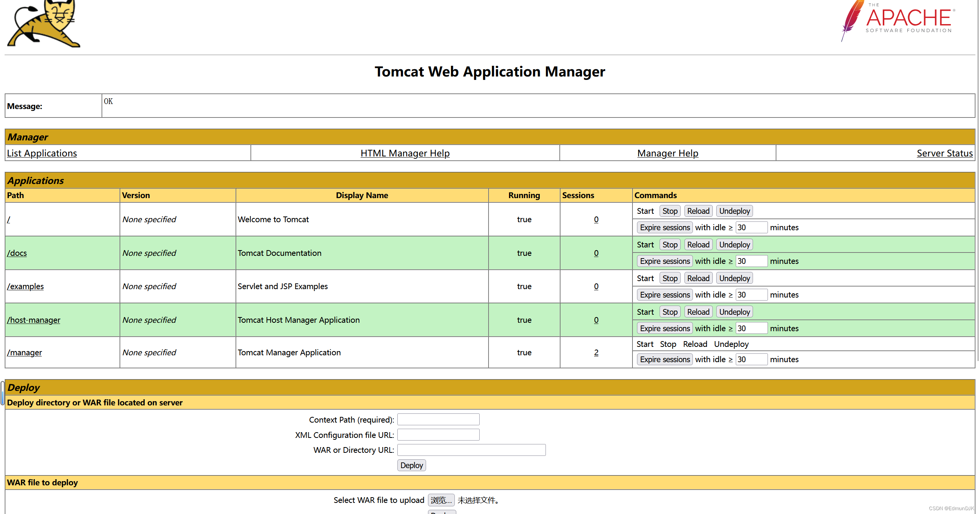Undeploy the Tomcat Host Manager Application
Viewport: 980px width, 514px height.
734,312
